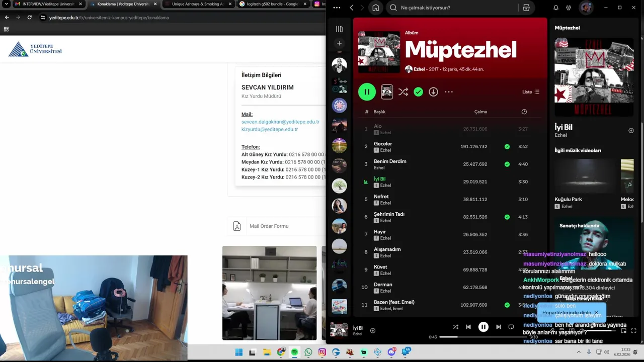The width and height of the screenshot is (644, 362).
Task: Open kizyurdu@yeditepe.edu.tr mail link
Action: pos(270,129)
